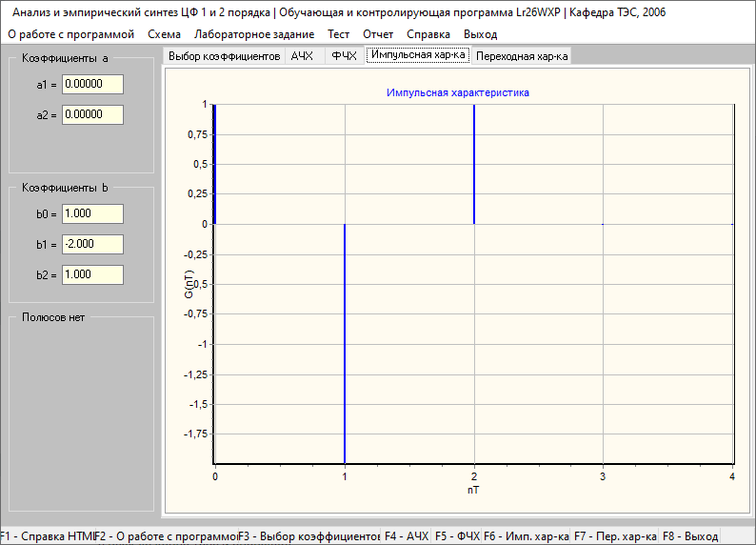Click 'F8 - Выход' in status bar
756x545 pixels.
690,536
